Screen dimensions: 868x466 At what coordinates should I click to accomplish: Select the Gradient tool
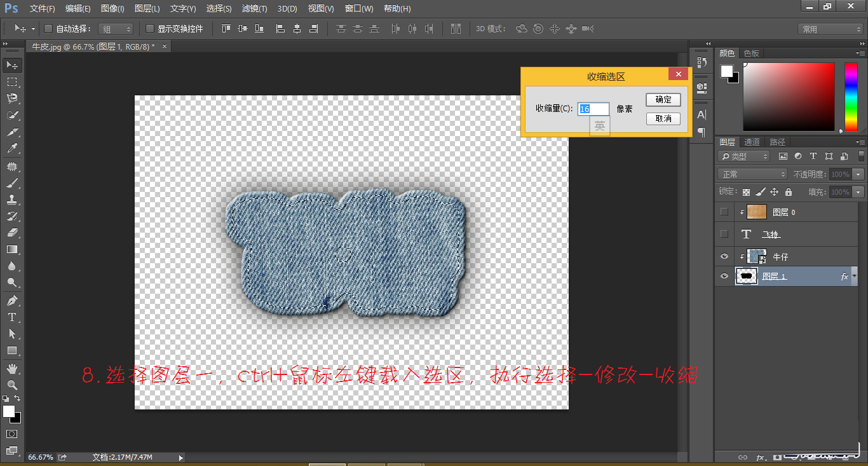(11, 249)
